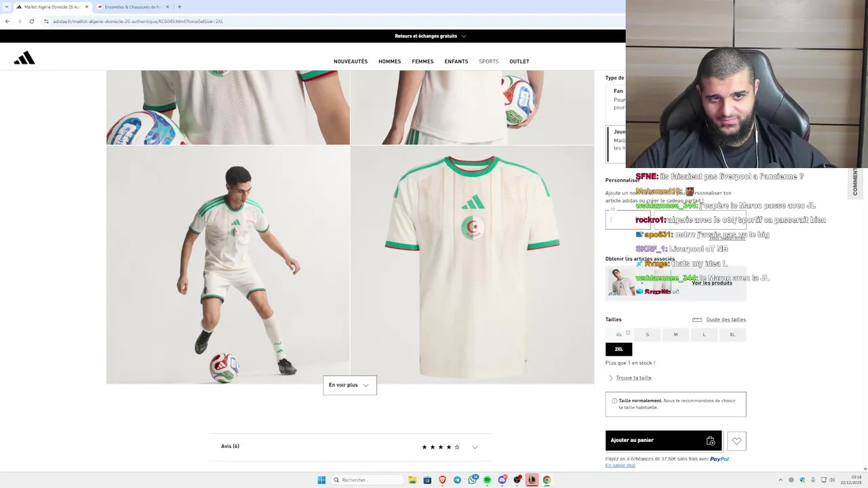Viewport: 868px width, 488px height.
Task: Open the top-left close-up jersey sleeve photo
Action: pyautogui.click(x=228, y=107)
